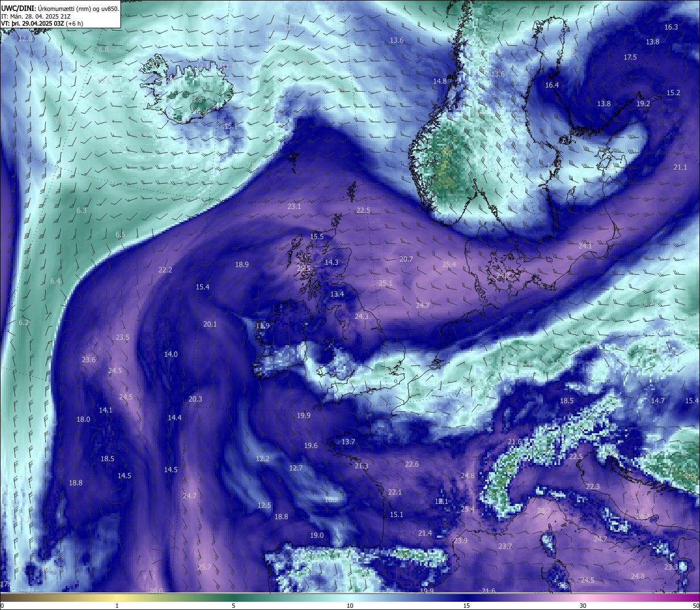Click the 20.1 value west of Ireland
The image size is (700, 610).
pos(210,324)
